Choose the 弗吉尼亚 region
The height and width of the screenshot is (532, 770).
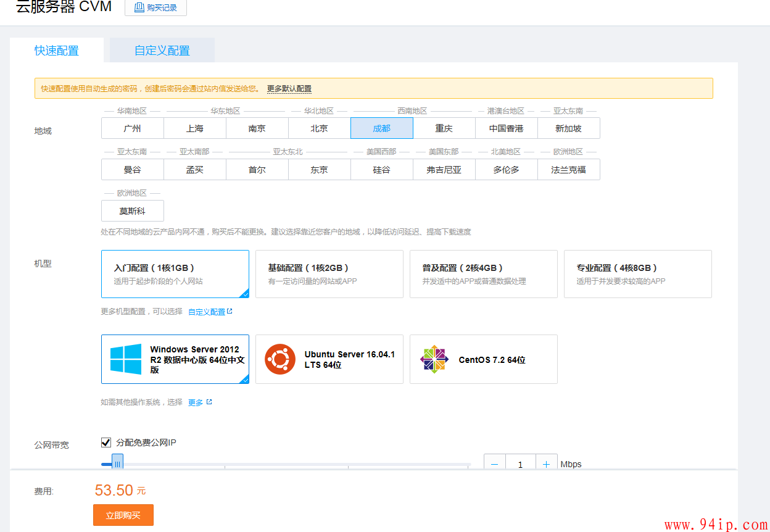(x=444, y=170)
